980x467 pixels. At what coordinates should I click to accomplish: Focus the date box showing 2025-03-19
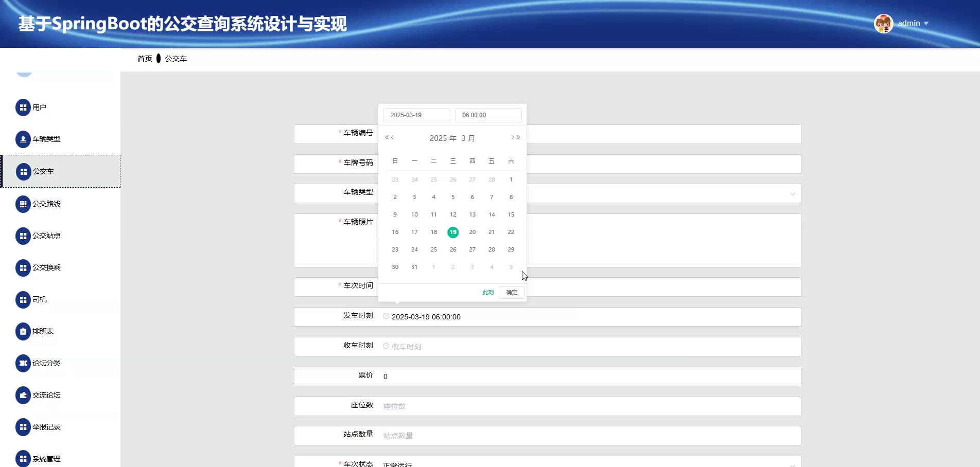416,115
